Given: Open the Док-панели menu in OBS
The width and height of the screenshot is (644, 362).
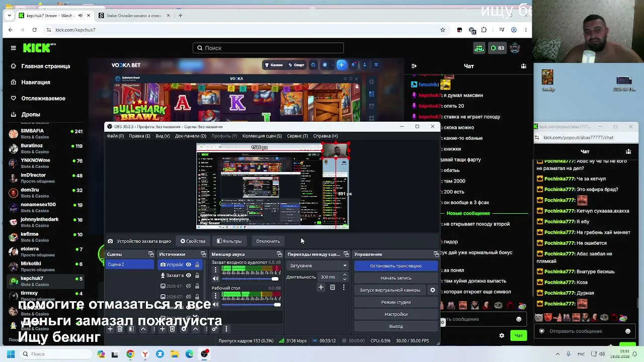Looking at the screenshot, I should pyautogui.click(x=190, y=136).
